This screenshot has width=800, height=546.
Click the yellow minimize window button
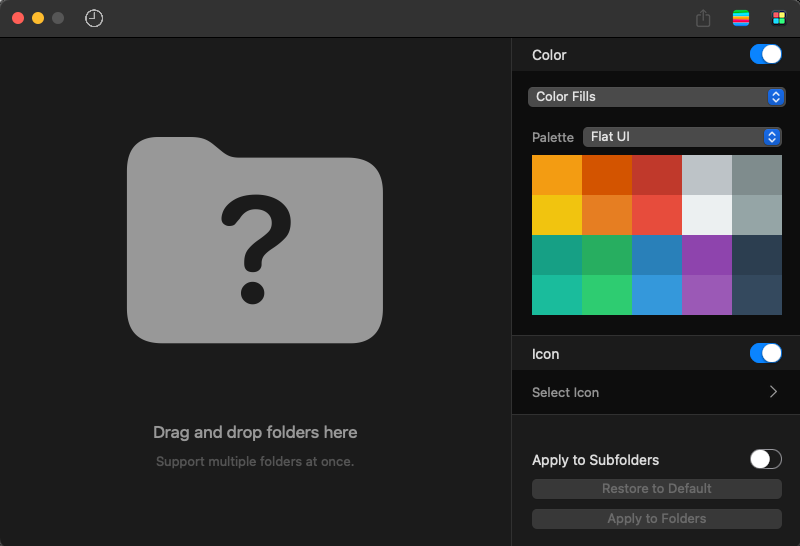pos(38,18)
